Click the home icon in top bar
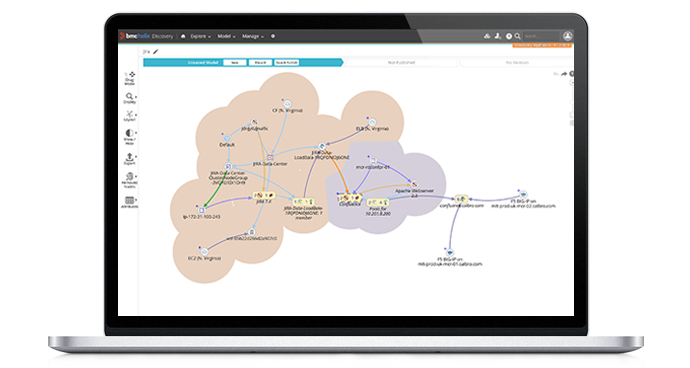 183,36
